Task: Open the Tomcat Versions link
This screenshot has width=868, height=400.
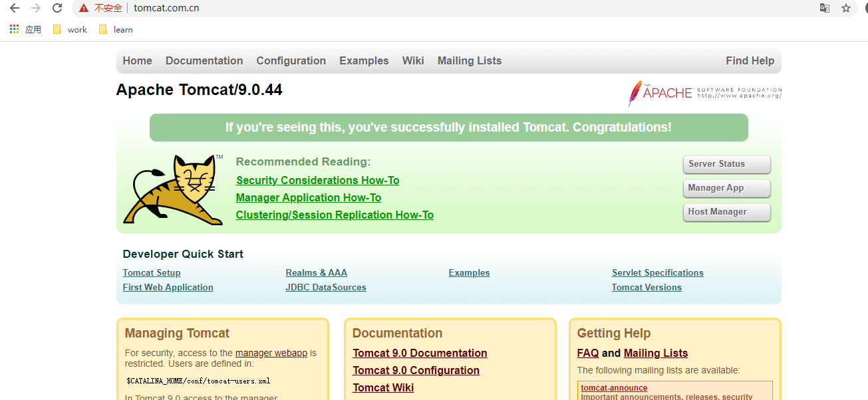Action: (647, 287)
